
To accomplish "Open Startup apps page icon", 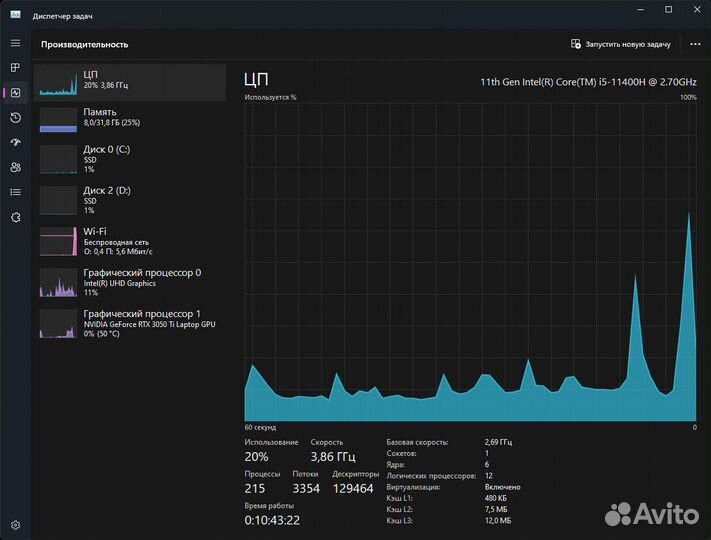I will point(15,142).
